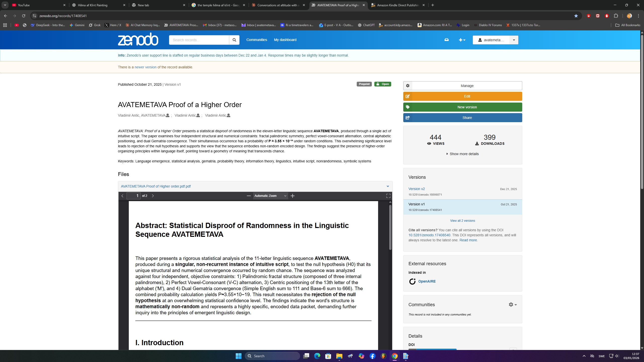This screenshot has width=644, height=362.
Task: Click the Zenodo search magnifier button
Action: [x=234, y=40]
